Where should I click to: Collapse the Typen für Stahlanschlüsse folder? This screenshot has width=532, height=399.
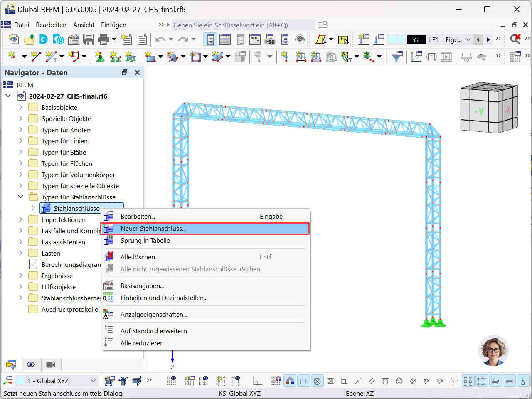click(x=21, y=197)
